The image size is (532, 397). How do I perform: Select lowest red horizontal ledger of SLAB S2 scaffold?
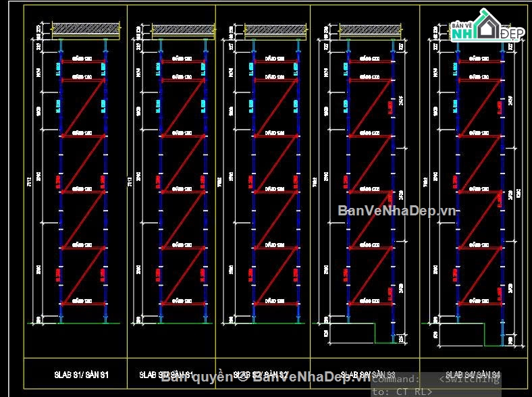pyautogui.click(x=276, y=304)
